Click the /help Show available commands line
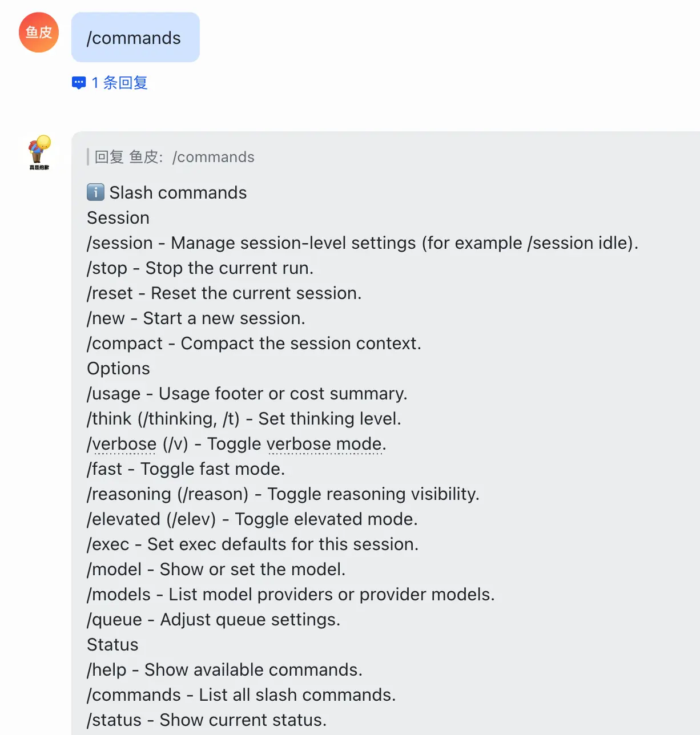 [224, 670]
